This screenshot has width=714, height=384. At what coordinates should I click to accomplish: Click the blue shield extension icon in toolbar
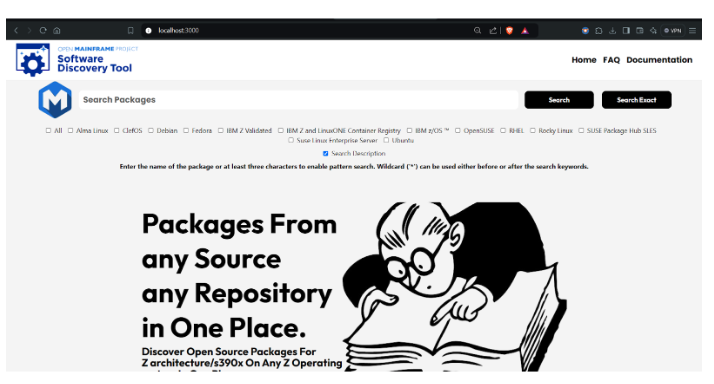pyautogui.click(x=585, y=31)
